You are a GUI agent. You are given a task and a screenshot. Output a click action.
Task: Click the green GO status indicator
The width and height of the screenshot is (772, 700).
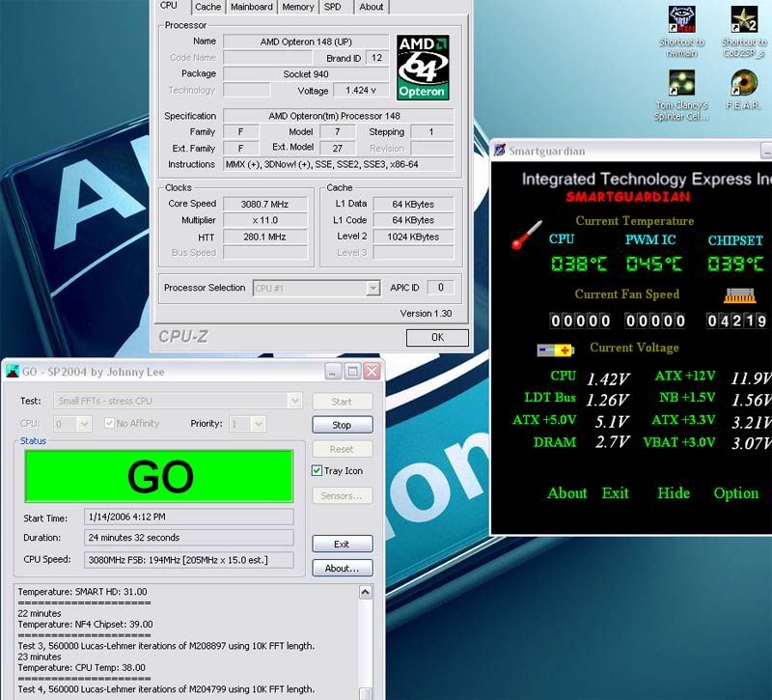click(x=159, y=476)
